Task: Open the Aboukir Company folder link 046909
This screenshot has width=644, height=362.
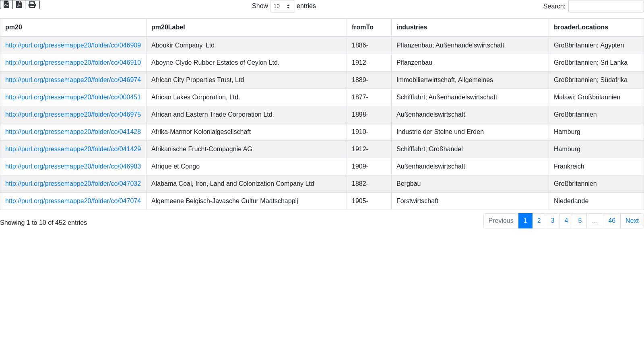Action: click(x=73, y=45)
